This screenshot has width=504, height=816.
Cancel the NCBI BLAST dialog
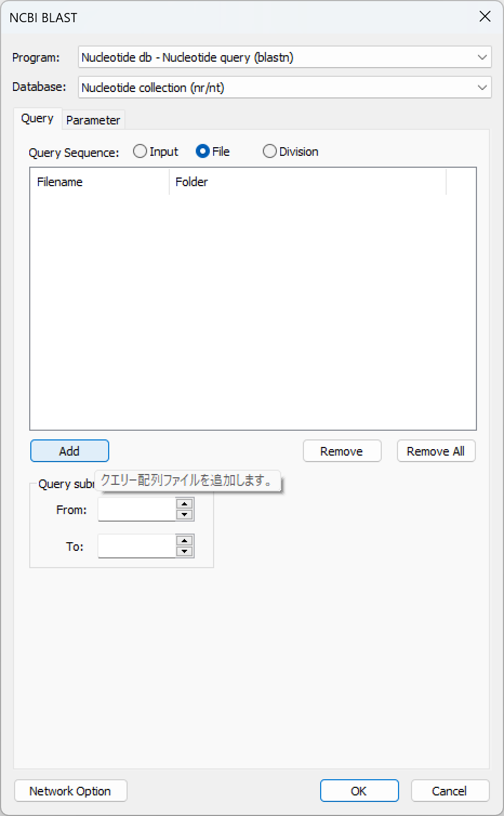coord(450,791)
